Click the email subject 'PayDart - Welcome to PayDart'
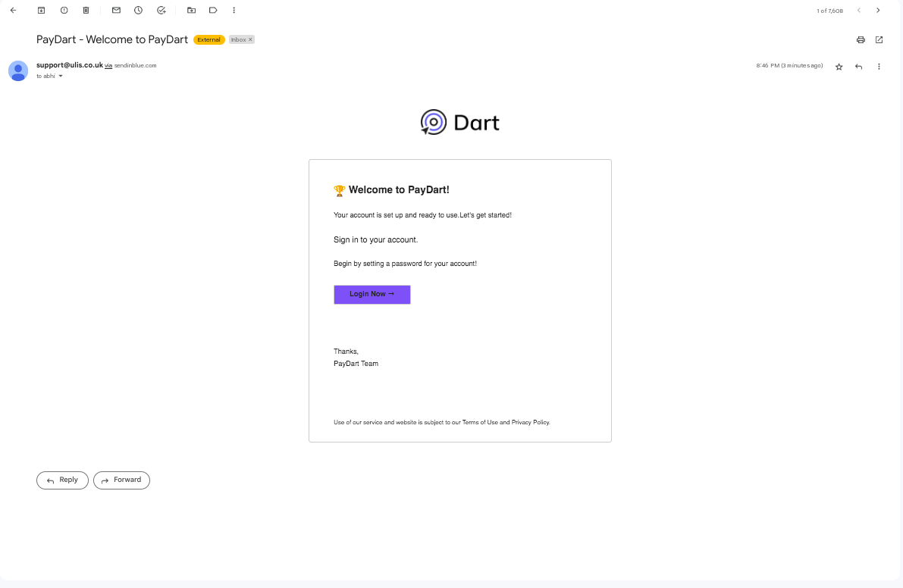The width and height of the screenshot is (903, 588). [x=112, y=39]
